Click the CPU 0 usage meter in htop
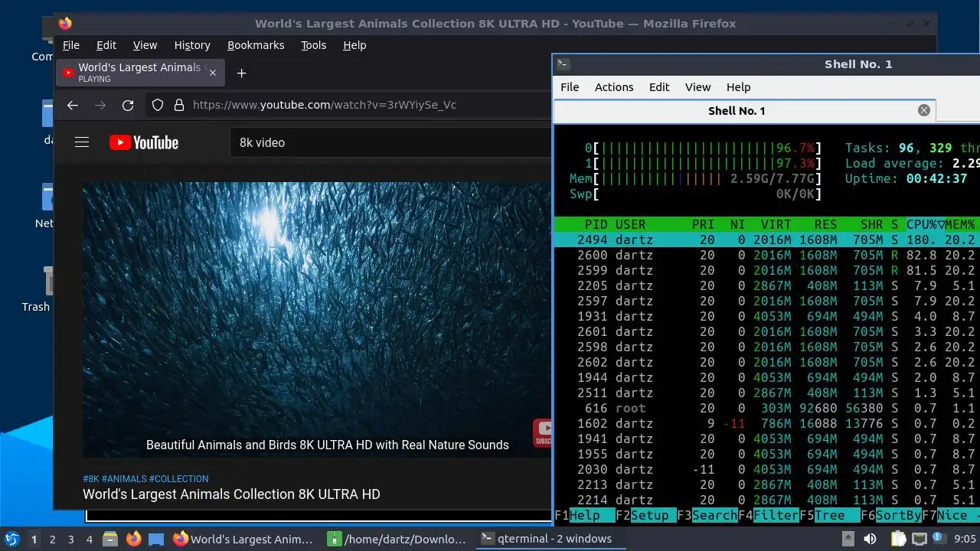980x551 pixels. pyautogui.click(x=703, y=148)
